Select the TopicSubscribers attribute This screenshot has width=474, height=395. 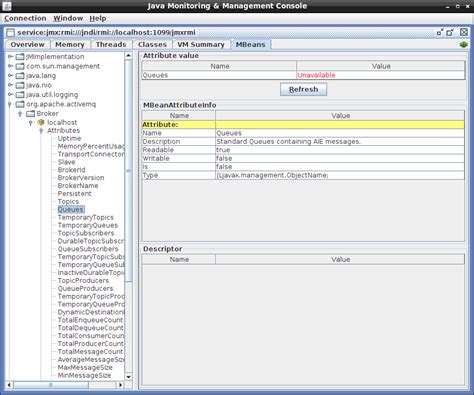pos(86,233)
